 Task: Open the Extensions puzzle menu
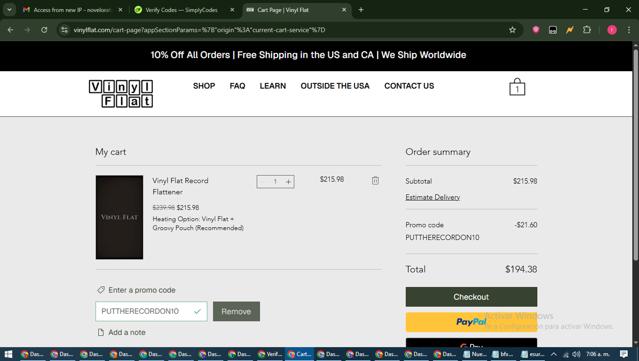click(x=587, y=30)
